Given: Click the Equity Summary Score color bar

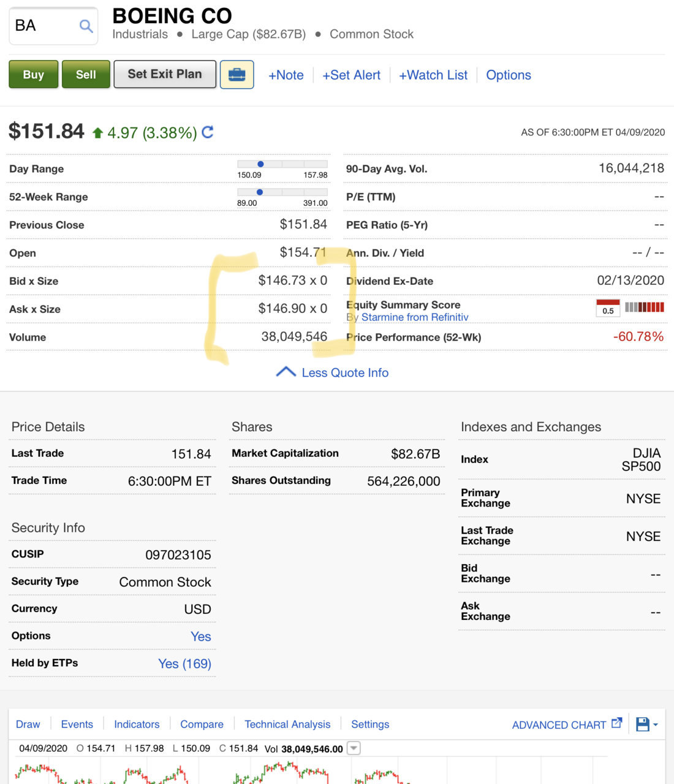Looking at the screenshot, I should [x=645, y=307].
